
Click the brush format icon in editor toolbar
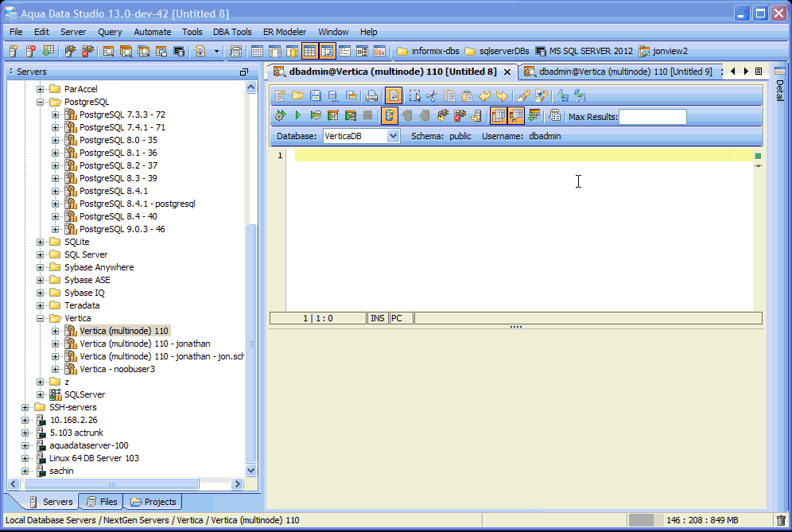coord(524,95)
